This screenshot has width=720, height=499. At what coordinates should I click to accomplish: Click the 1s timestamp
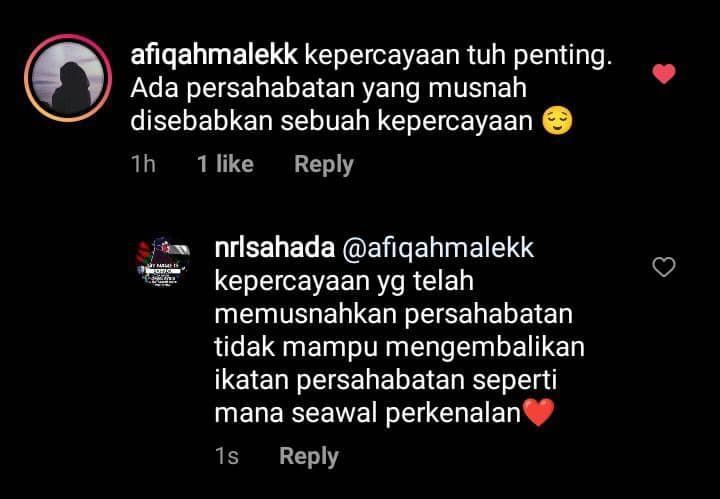point(227,456)
